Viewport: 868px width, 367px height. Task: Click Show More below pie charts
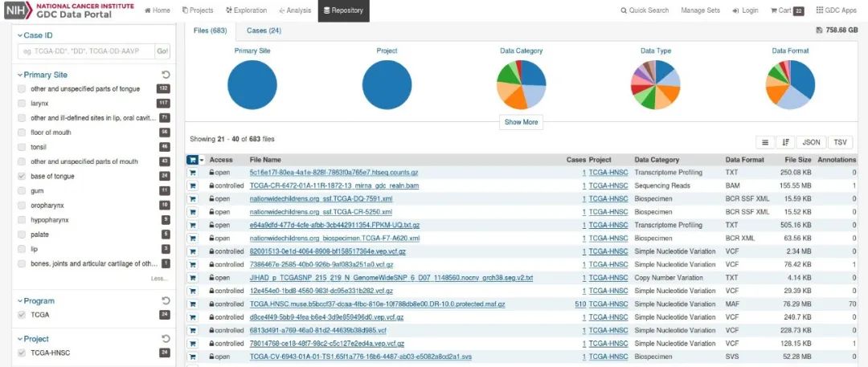click(521, 122)
